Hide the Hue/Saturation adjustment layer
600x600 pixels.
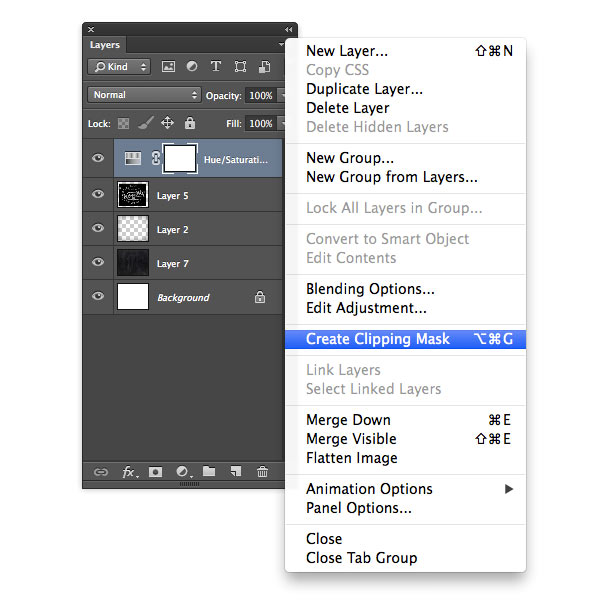pos(98,158)
